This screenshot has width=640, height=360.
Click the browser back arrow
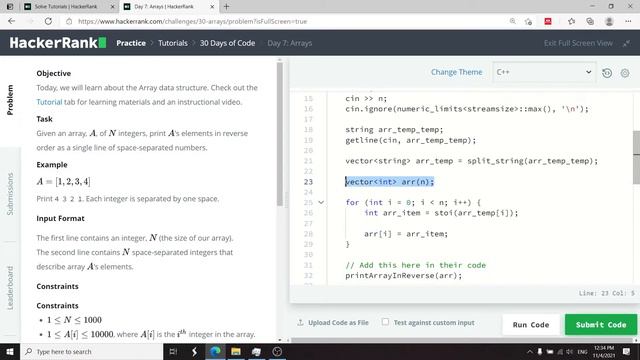point(11,21)
